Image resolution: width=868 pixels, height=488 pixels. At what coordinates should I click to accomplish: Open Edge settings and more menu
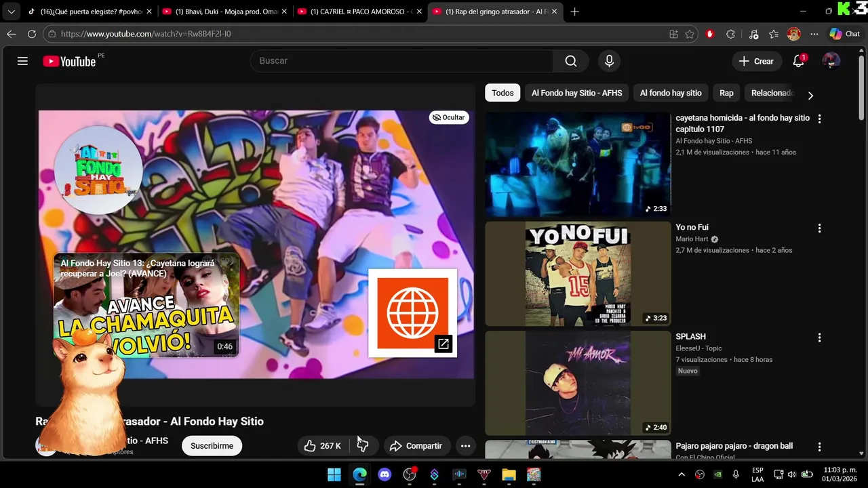point(814,34)
